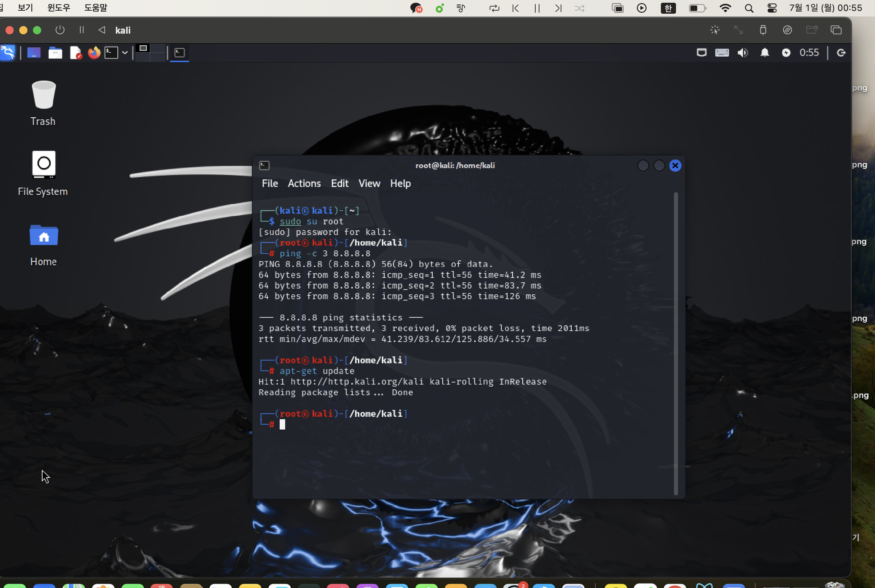This screenshot has width=875, height=588.
Task: Click the VM power button
Action: point(60,30)
